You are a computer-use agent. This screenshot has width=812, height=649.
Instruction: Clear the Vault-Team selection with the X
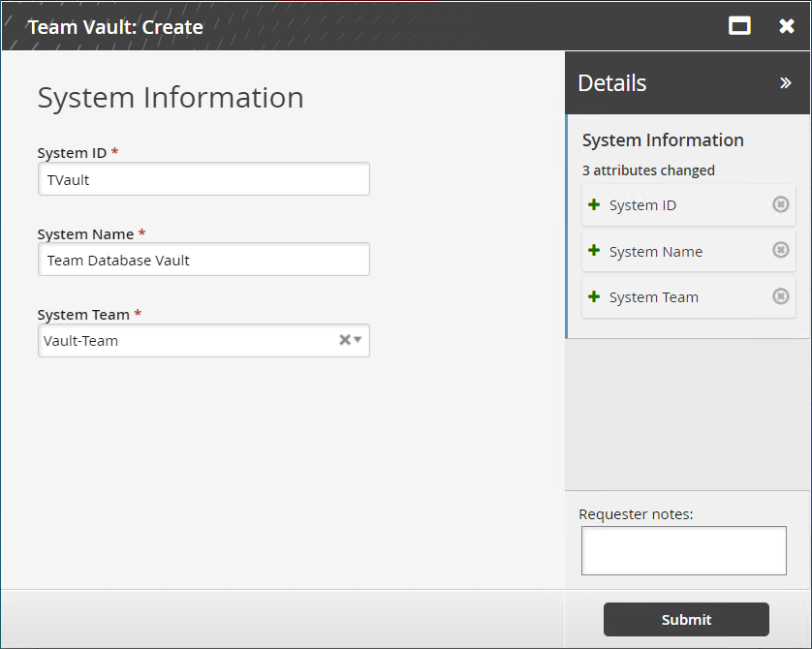[x=344, y=340]
